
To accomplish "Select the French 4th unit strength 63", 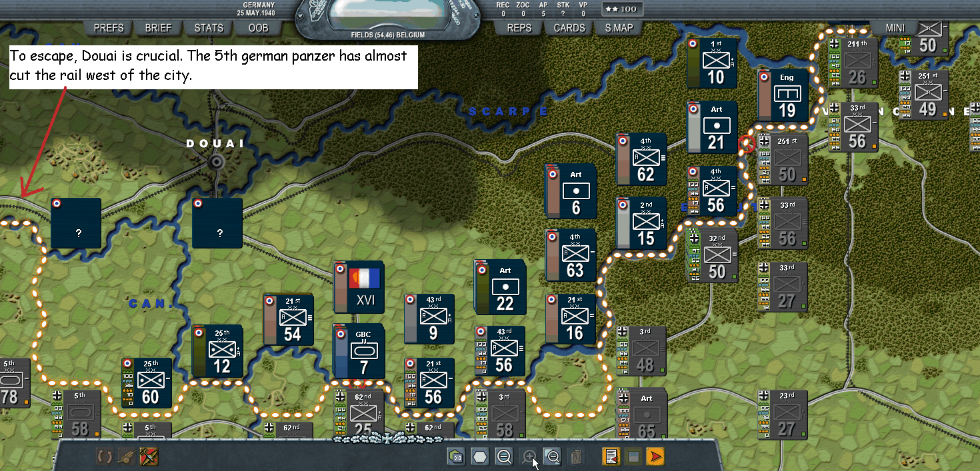I will click(x=571, y=255).
